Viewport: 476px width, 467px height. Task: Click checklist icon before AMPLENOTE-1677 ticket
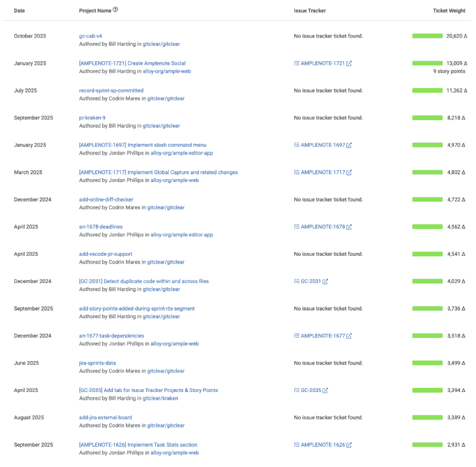pos(296,336)
